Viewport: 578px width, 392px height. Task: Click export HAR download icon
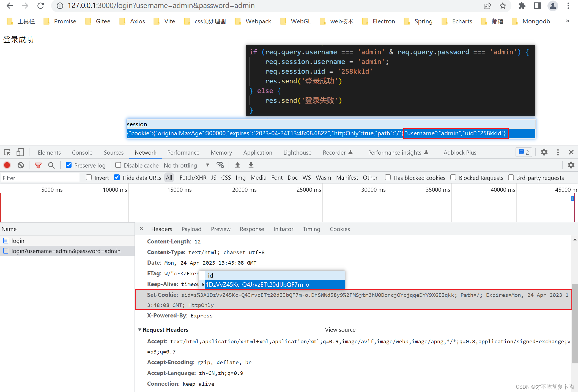(251, 165)
